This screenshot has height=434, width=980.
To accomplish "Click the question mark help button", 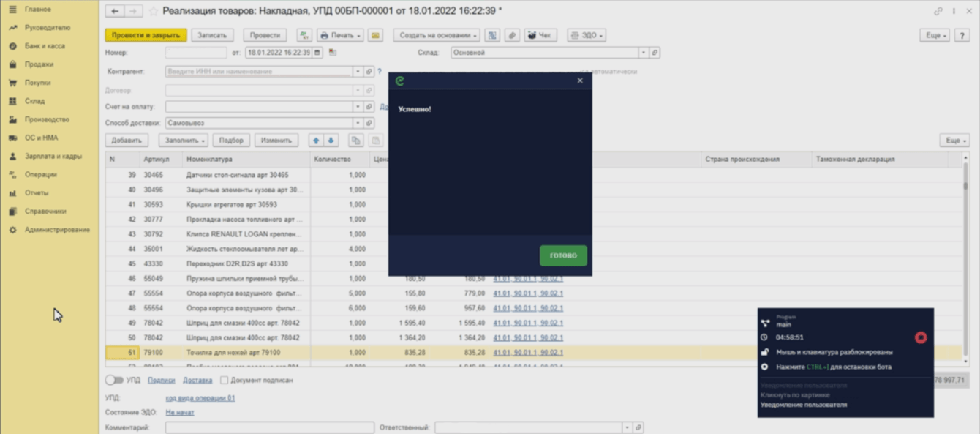I will click(x=962, y=35).
